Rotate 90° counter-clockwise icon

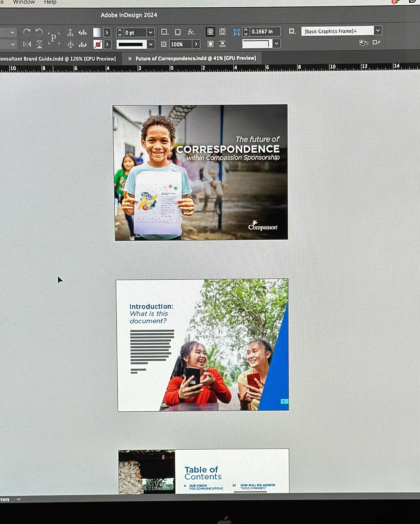click(39, 32)
